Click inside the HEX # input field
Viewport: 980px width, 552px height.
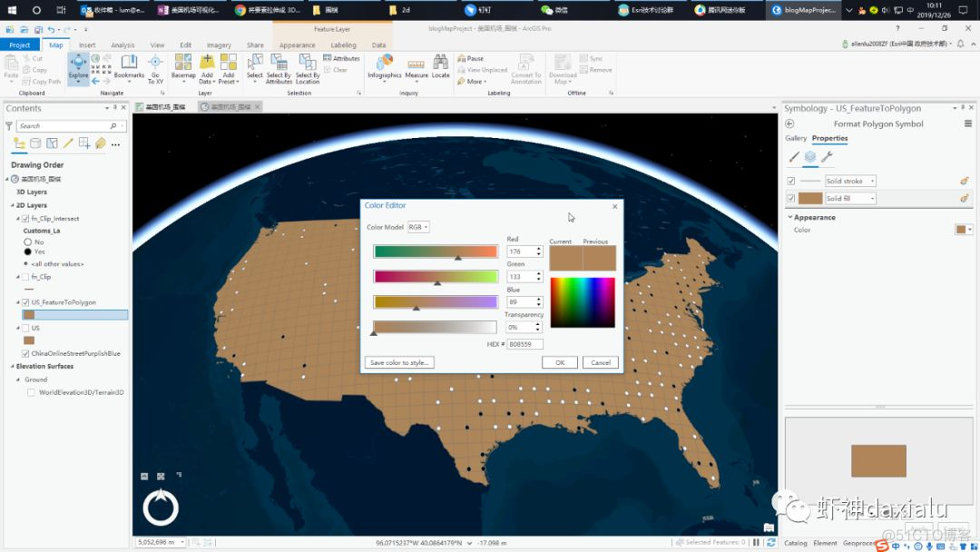(x=524, y=344)
